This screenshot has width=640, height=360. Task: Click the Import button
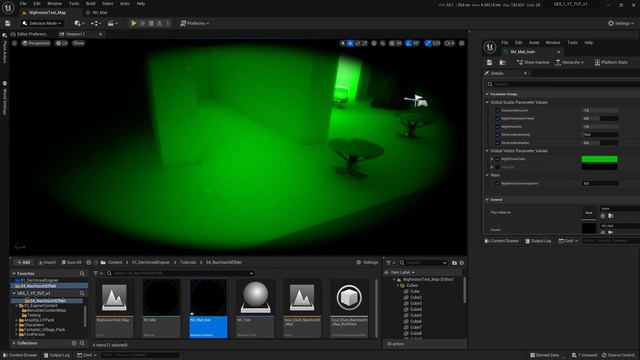[x=47, y=262]
